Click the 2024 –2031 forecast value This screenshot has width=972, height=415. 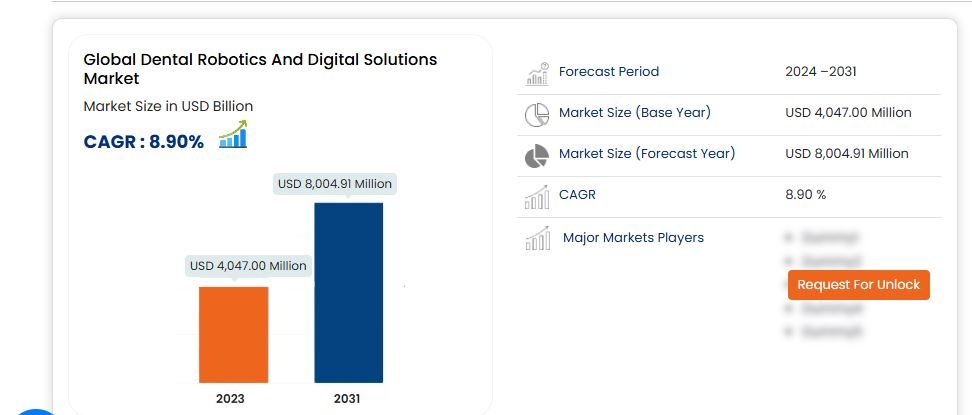tap(820, 72)
